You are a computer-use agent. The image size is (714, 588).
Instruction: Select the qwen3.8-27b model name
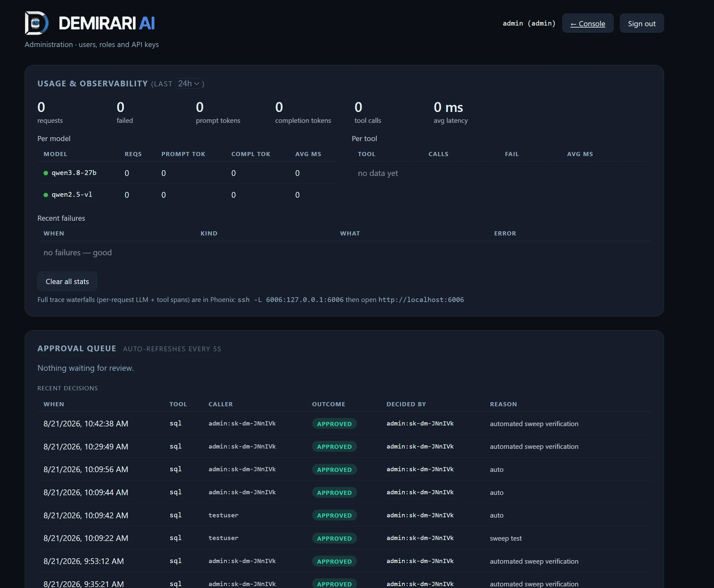[74, 173]
